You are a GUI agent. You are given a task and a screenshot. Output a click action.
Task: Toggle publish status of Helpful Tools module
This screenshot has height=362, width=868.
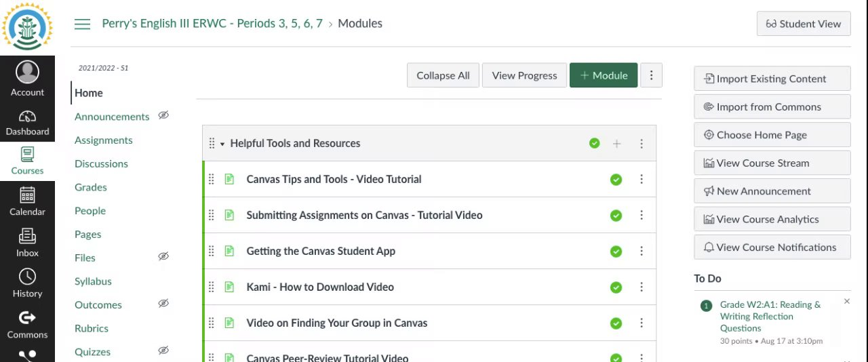click(595, 144)
